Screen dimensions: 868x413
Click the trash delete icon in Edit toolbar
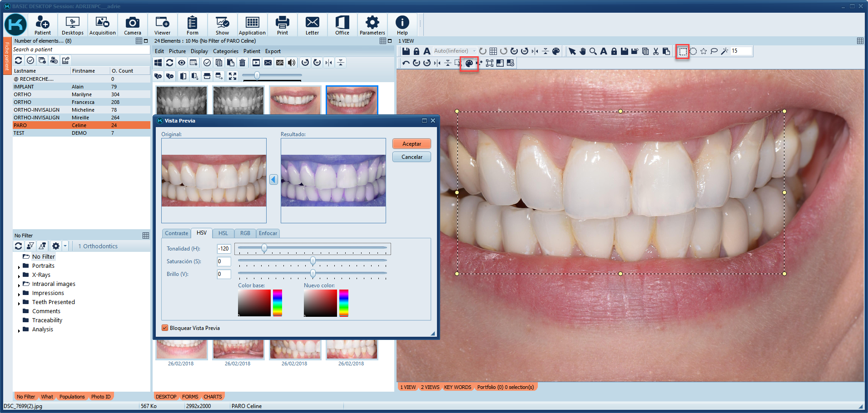[x=243, y=63]
